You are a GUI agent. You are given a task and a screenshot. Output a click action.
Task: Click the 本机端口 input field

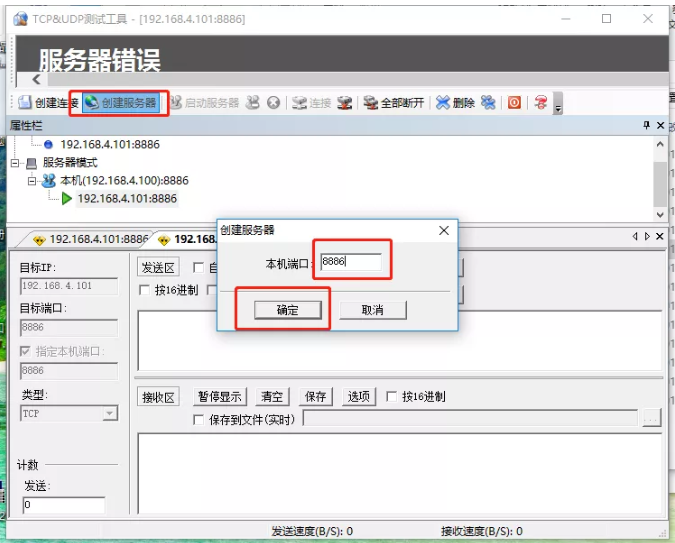tap(350, 261)
